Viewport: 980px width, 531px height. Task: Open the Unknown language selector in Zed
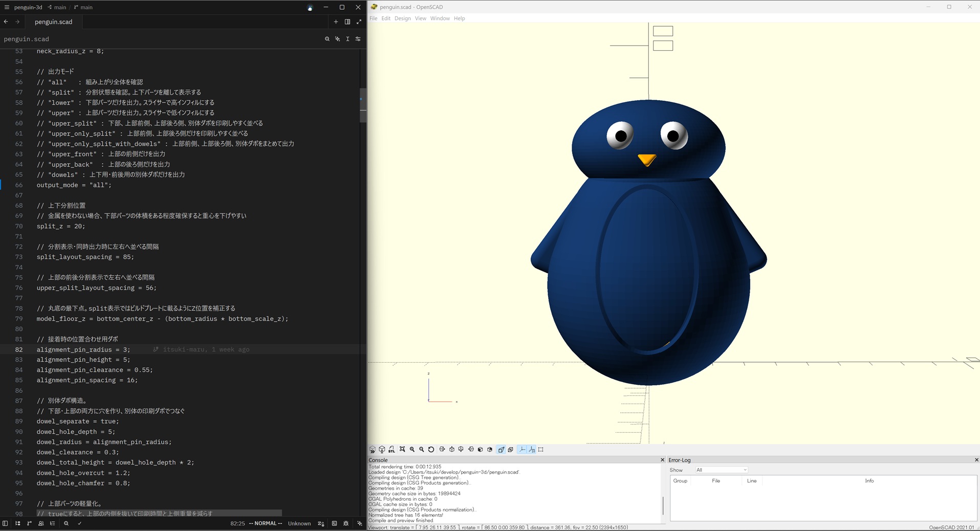(x=299, y=523)
